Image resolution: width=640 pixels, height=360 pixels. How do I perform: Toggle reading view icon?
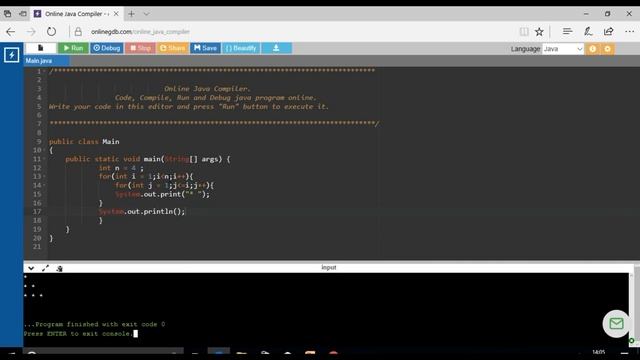(x=524, y=31)
